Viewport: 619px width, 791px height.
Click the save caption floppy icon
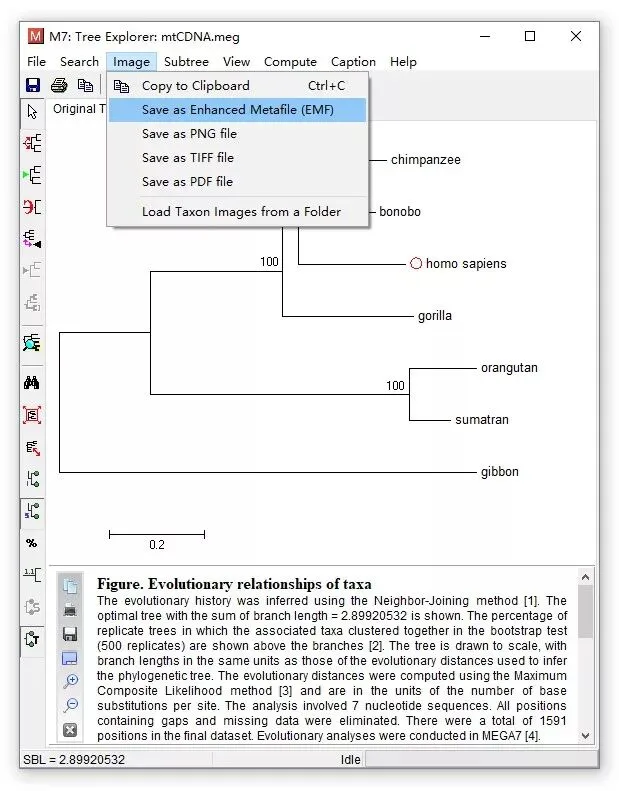tap(70, 634)
